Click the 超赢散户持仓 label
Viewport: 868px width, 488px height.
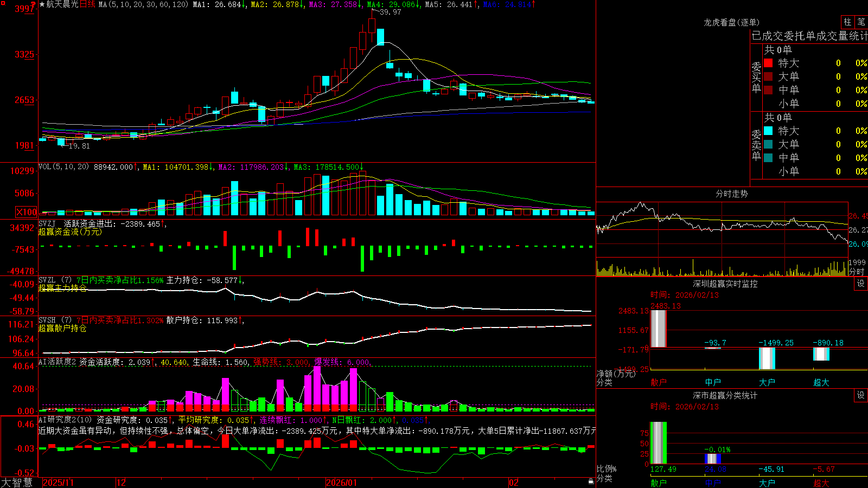click(62, 328)
